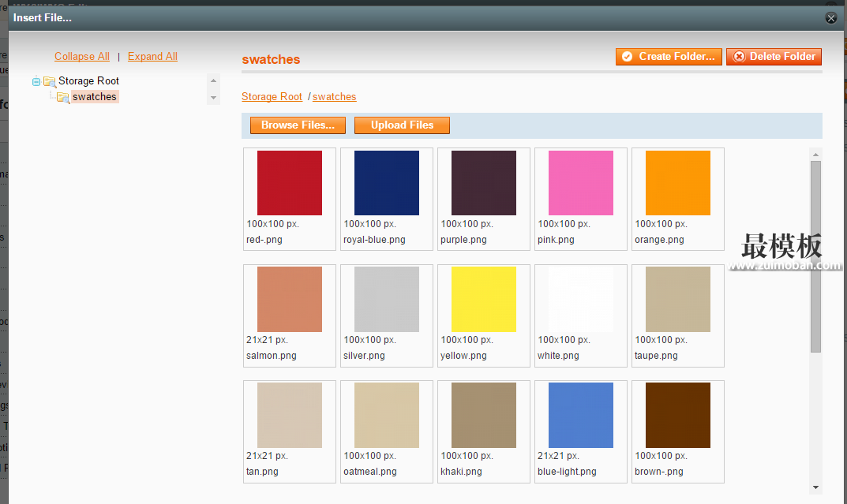Screen dimensions: 847x504
Task: Click Upload Files button
Action: [402, 125]
